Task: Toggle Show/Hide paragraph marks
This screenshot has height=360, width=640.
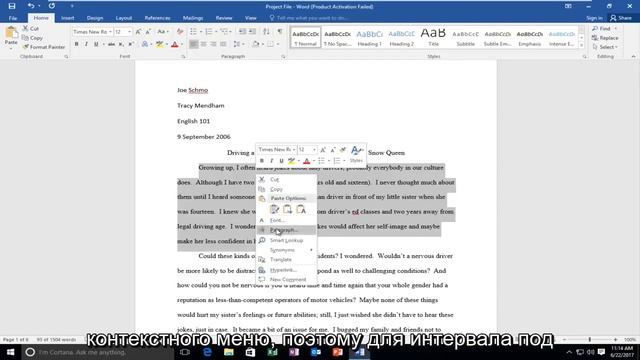Action: [280, 32]
